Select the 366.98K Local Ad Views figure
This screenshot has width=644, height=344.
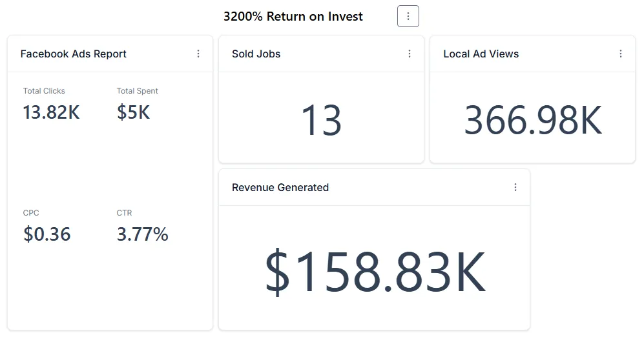(533, 121)
